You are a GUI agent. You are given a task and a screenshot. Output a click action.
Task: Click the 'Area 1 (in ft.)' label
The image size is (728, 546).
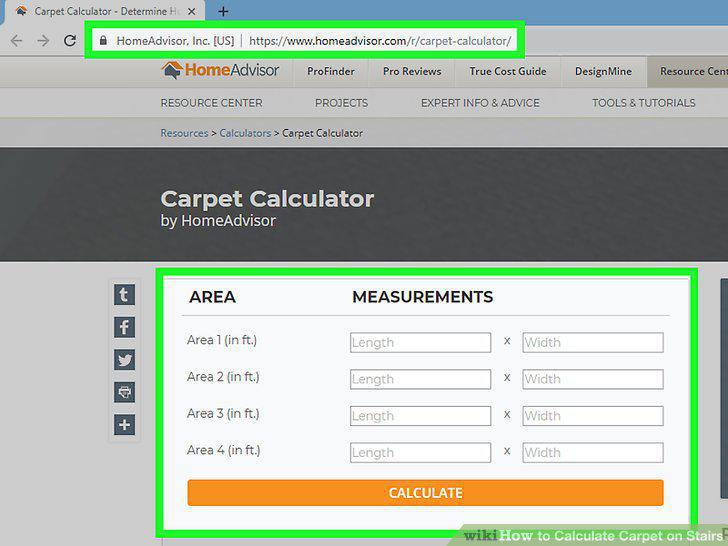tap(222, 340)
